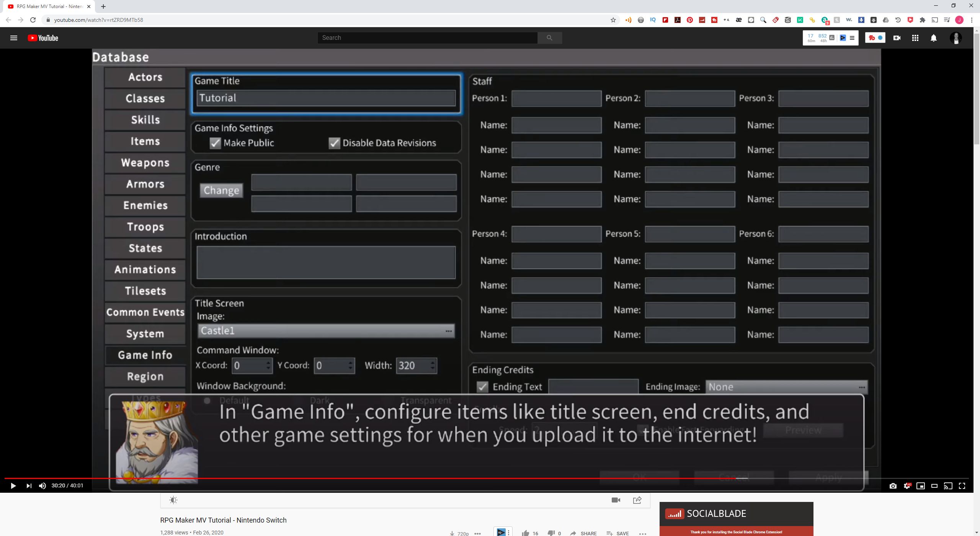Image resolution: width=980 pixels, height=536 pixels.
Task: Reload the page
Action: click(x=33, y=20)
